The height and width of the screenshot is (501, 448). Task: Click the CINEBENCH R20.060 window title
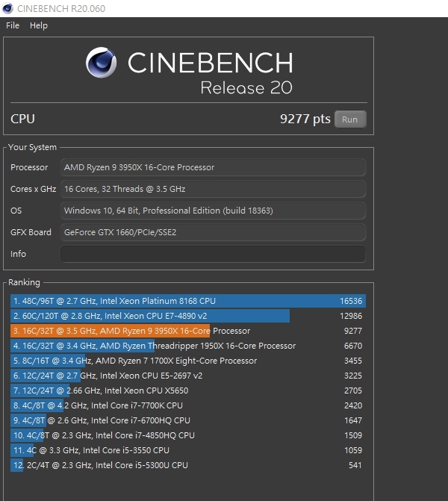(61, 9)
